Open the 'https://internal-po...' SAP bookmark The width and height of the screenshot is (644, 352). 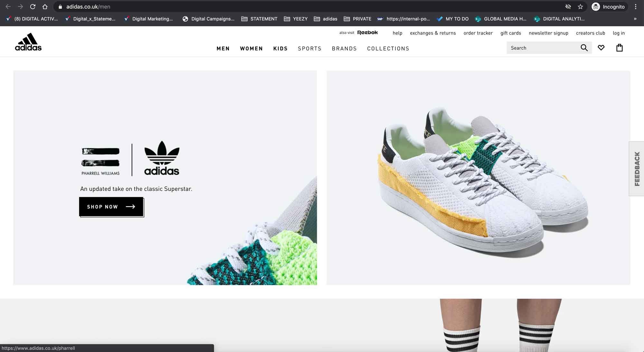(x=404, y=19)
